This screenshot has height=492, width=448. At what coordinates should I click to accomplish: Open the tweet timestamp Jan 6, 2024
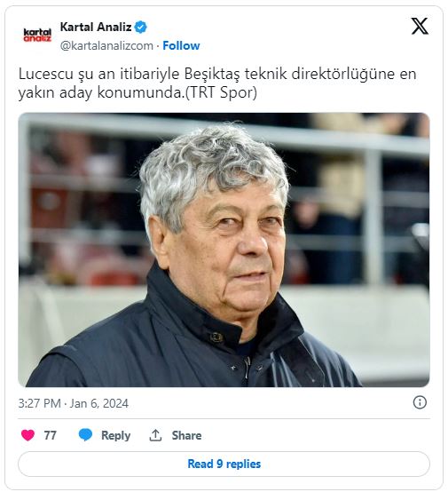coord(99,403)
